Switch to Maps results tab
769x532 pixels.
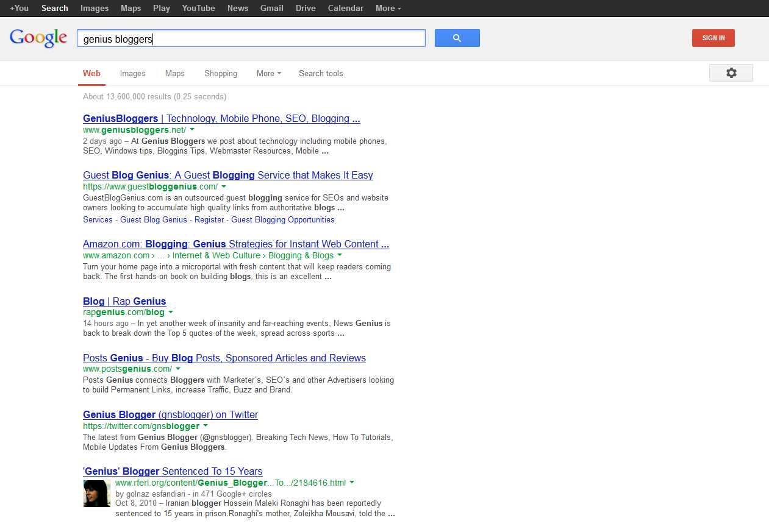[174, 73]
